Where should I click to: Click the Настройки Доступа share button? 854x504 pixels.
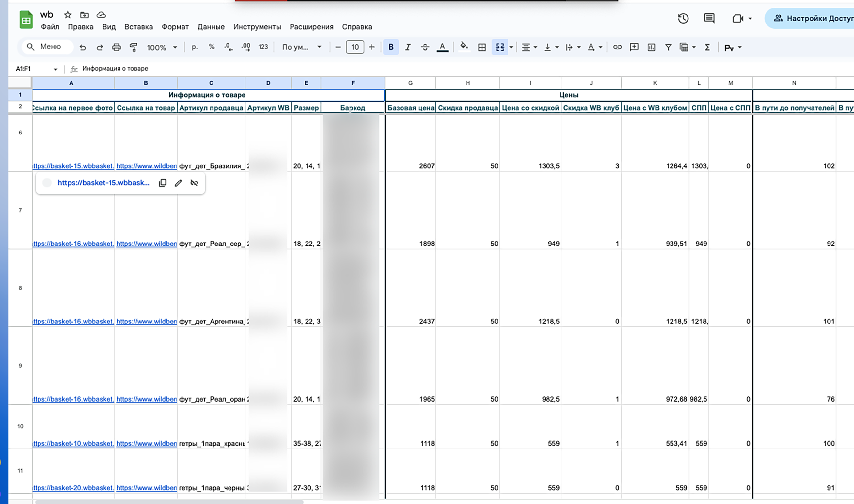click(x=810, y=18)
